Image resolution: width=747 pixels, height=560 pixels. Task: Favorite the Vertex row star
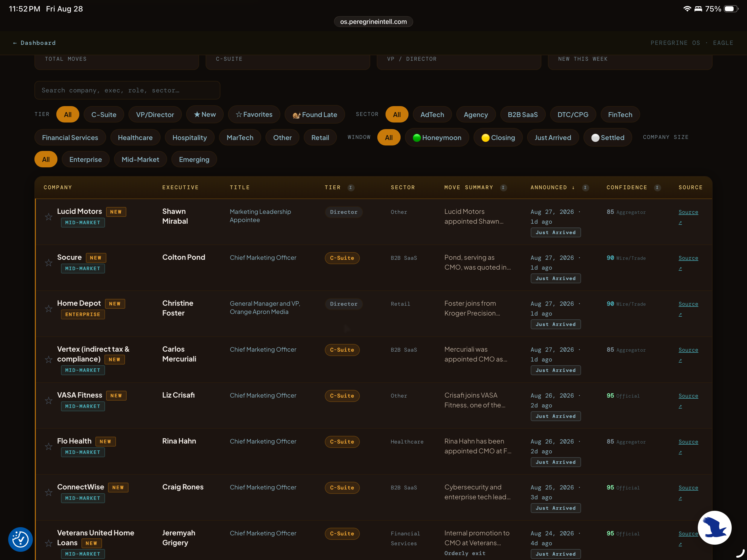click(x=49, y=359)
